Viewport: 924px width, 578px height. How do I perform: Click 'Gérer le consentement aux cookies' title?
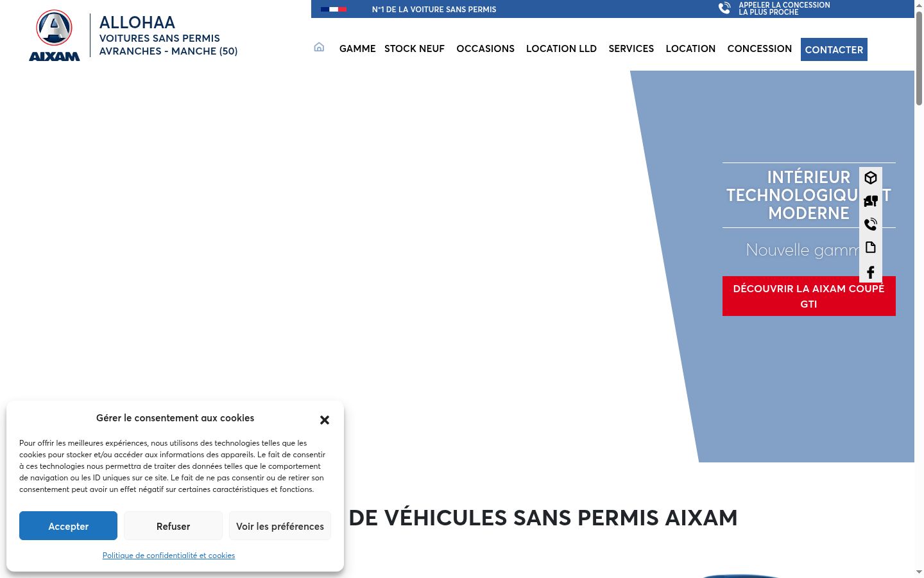175,418
